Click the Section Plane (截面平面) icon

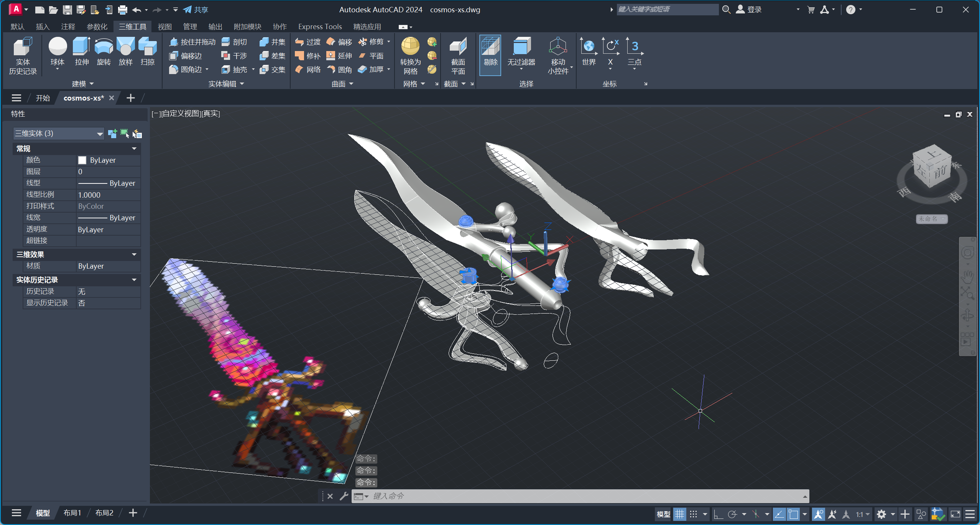[x=458, y=47]
